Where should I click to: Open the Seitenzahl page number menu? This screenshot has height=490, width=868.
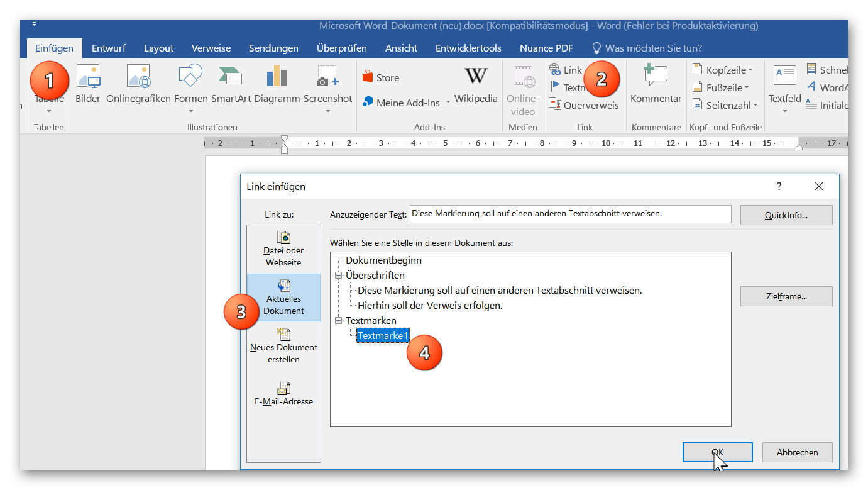pos(725,105)
